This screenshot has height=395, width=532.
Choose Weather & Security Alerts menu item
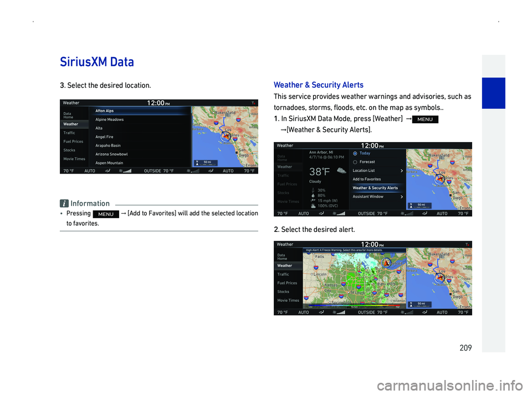coord(377,188)
